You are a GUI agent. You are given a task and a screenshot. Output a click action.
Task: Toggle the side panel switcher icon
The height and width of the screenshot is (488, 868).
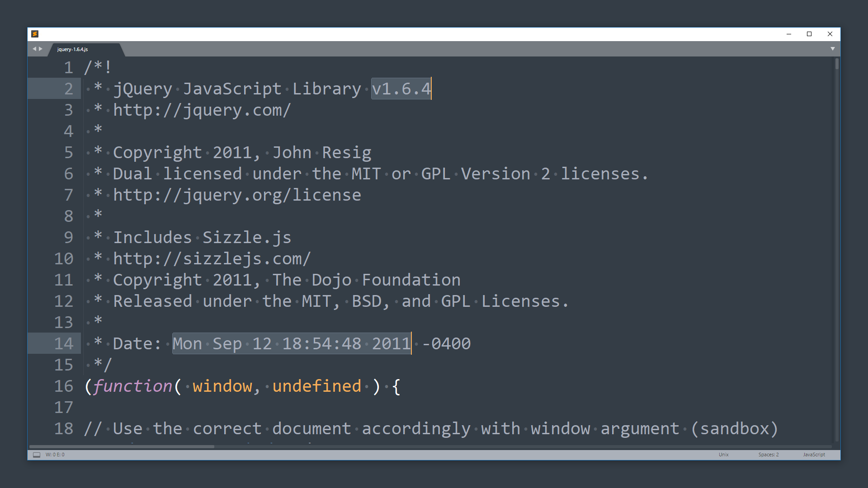click(37, 455)
